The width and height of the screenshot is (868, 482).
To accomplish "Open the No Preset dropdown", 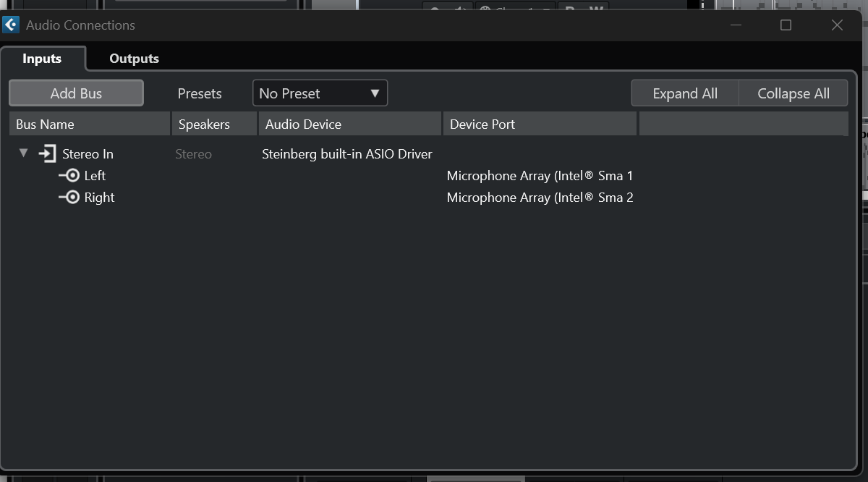I will pos(320,93).
